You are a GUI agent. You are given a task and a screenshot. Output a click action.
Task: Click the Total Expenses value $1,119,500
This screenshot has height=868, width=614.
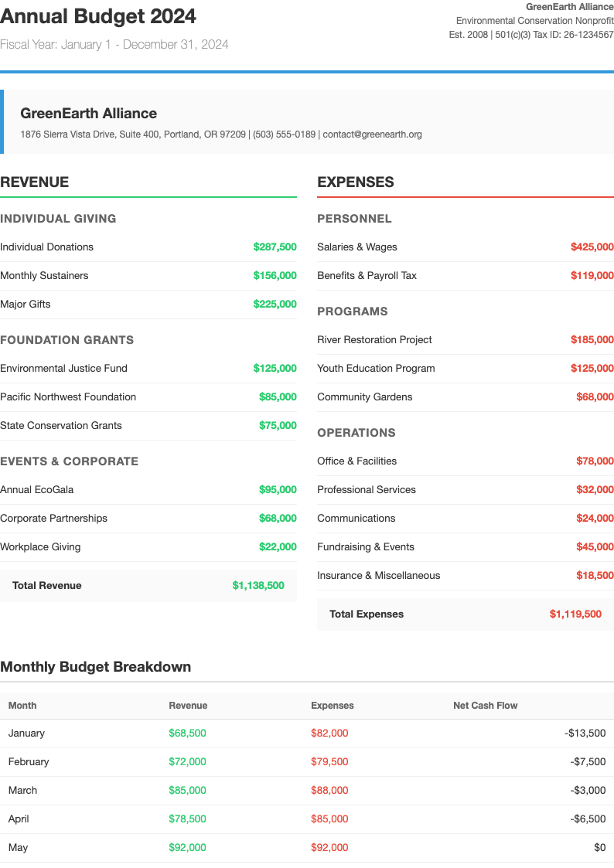click(x=575, y=614)
